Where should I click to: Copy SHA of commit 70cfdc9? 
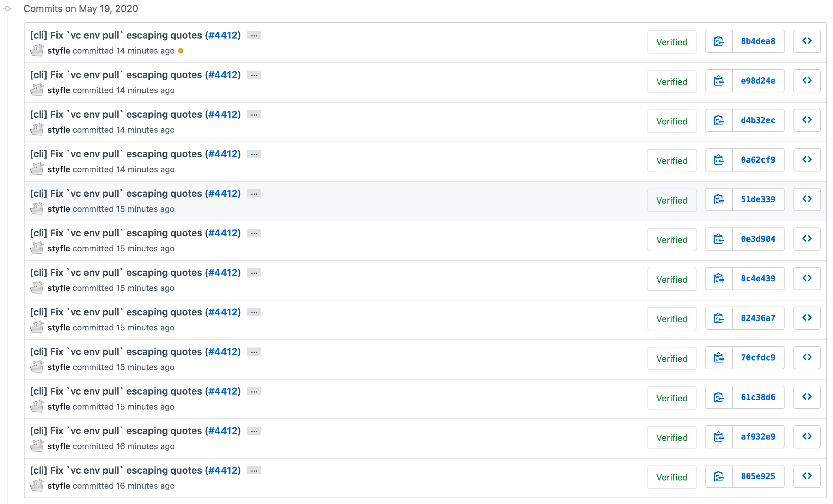tap(718, 358)
